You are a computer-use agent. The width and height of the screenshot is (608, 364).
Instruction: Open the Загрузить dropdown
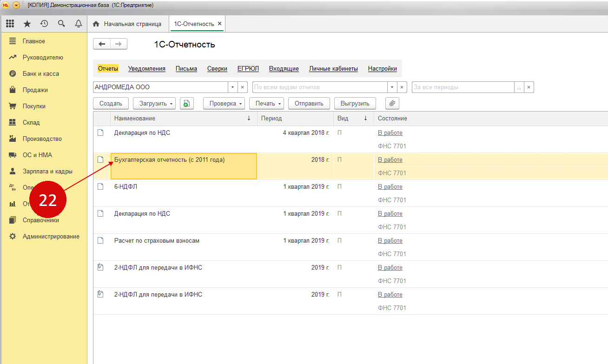[154, 104]
